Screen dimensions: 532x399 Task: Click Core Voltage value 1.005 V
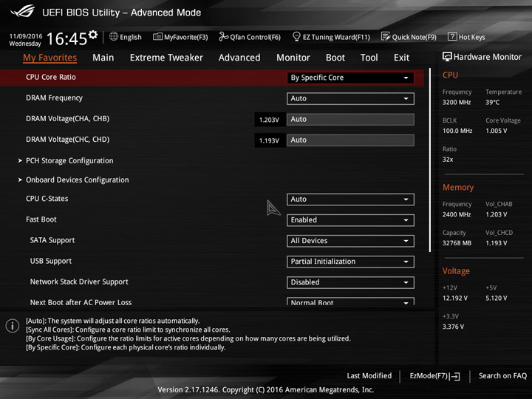pyautogui.click(x=497, y=131)
